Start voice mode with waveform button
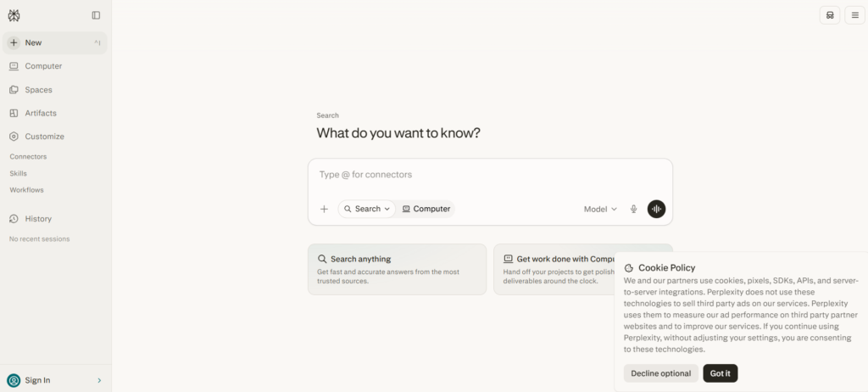Image resolution: width=868 pixels, height=392 pixels. [x=657, y=209]
